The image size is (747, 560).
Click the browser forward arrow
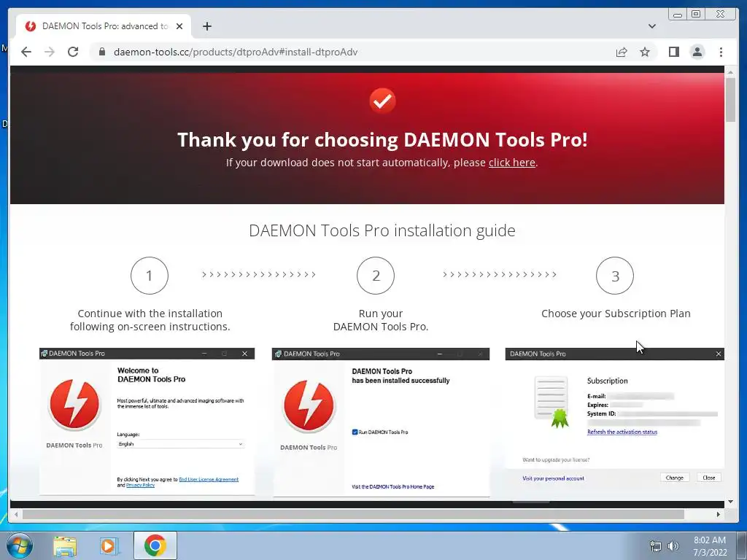(x=50, y=52)
